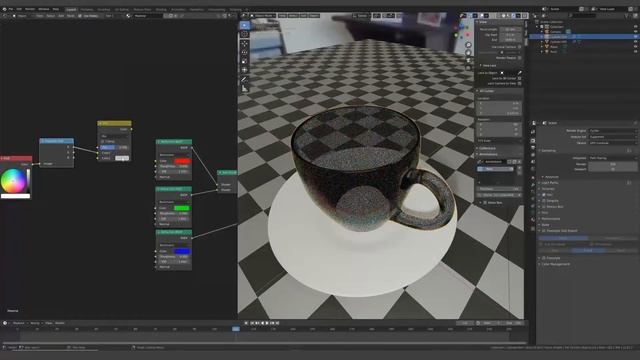Open the Edit menu
Viewport: 640px width, 360px height.
click(19, 9)
